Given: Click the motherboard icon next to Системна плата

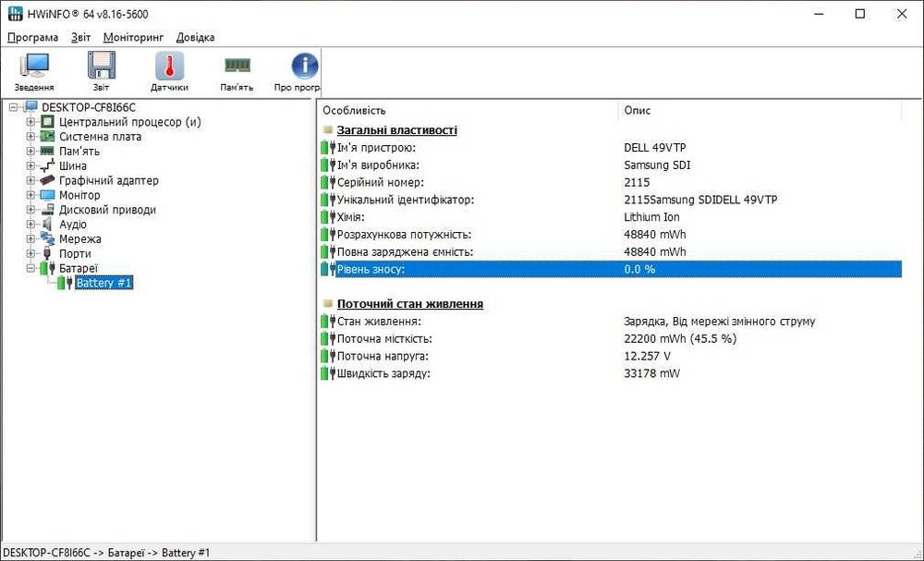Looking at the screenshot, I should coord(47,137).
